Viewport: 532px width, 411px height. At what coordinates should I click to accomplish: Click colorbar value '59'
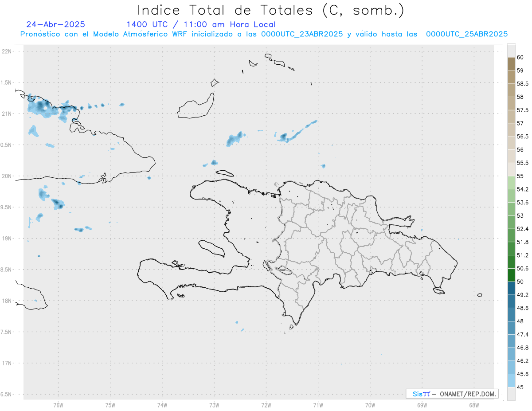(520, 70)
